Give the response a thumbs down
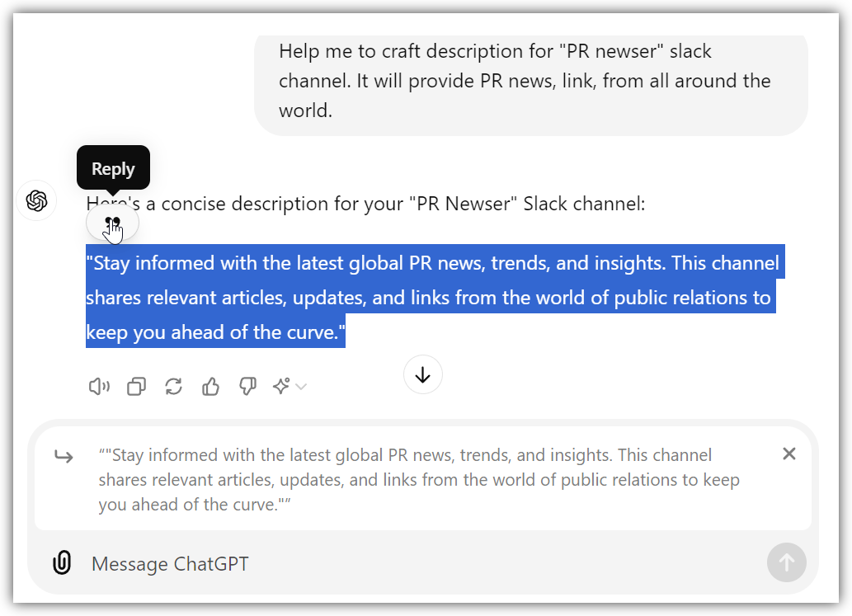This screenshot has width=852, height=616. click(x=247, y=386)
